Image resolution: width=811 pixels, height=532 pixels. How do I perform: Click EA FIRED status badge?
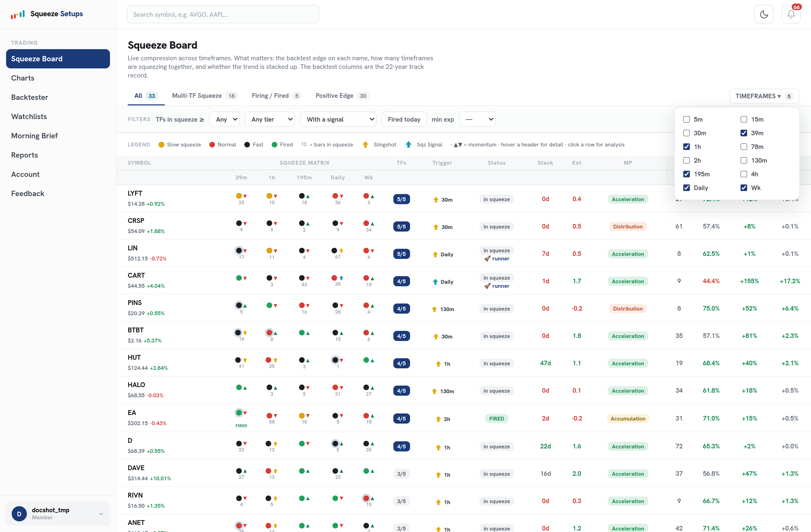pos(496,419)
